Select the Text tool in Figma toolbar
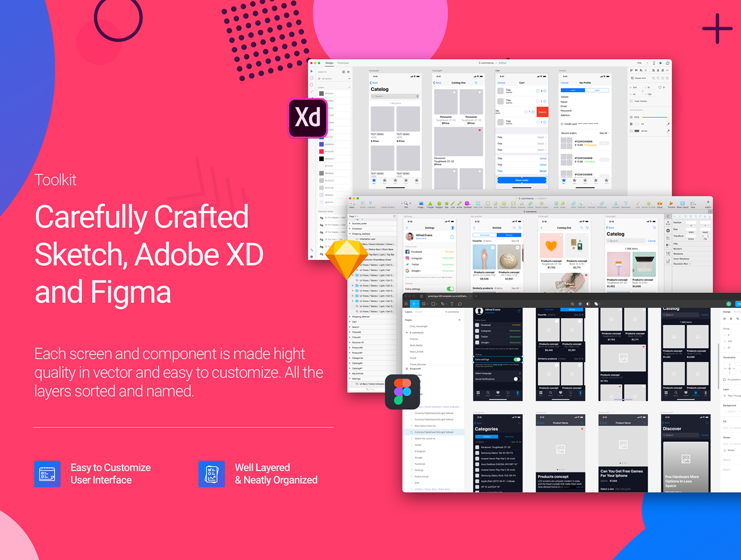 tap(452, 304)
